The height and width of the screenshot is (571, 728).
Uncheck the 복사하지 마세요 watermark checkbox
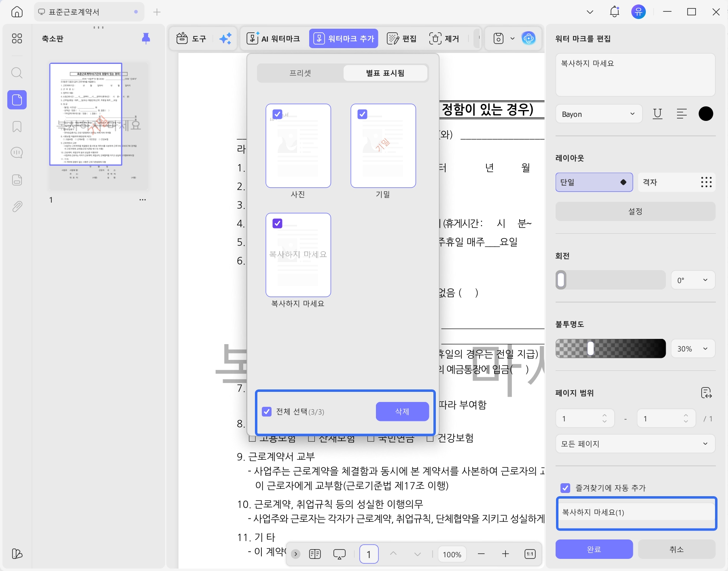277,223
